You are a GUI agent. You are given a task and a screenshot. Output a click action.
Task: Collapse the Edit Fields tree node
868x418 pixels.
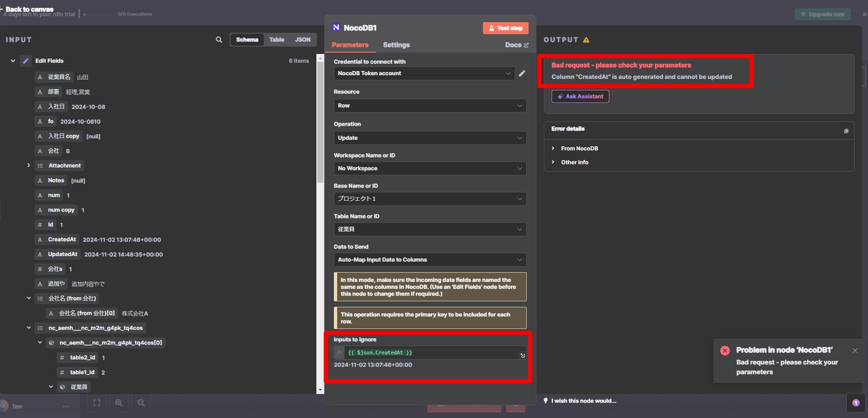[13, 61]
